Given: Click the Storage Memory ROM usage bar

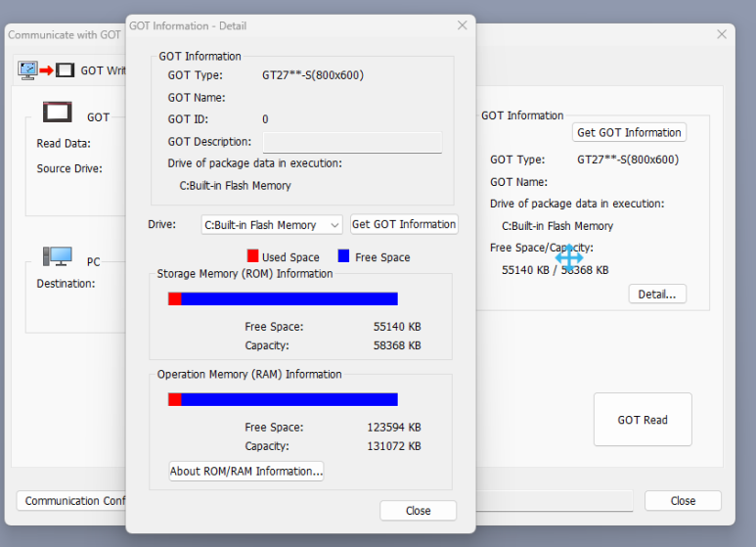Looking at the screenshot, I should click(x=283, y=299).
